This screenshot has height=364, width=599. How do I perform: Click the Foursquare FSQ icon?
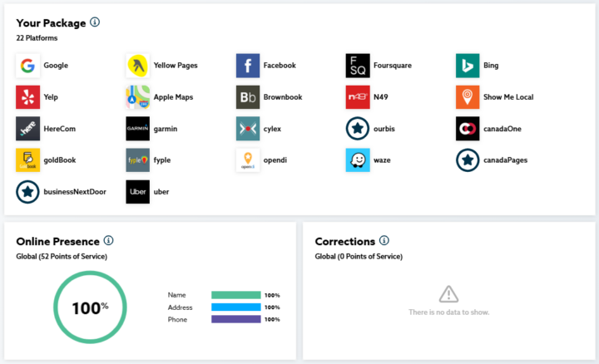pos(358,66)
